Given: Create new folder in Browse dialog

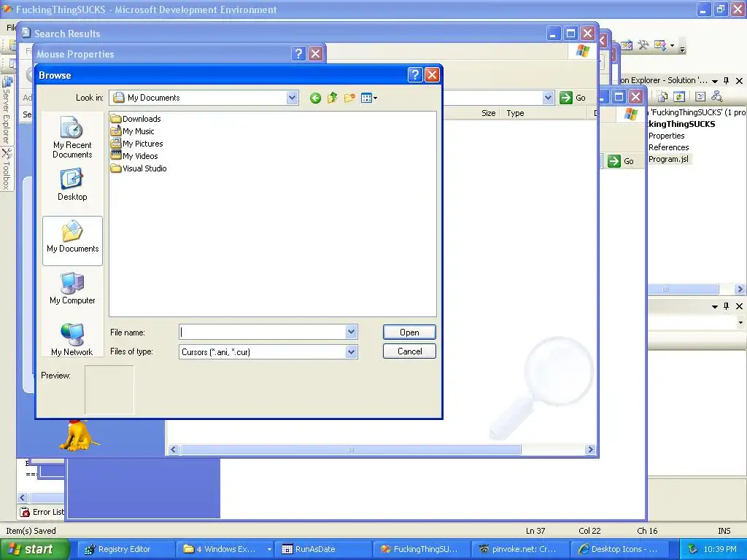Looking at the screenshot, I should click(x=349, y=98).
